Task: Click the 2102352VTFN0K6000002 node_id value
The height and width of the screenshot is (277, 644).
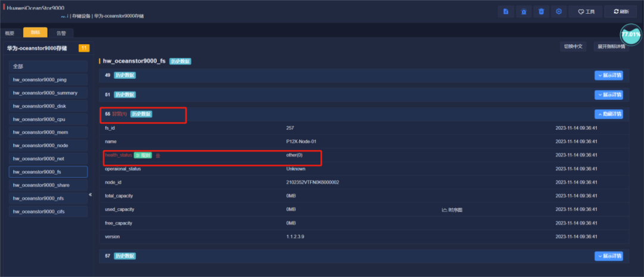Action: click(x=312, y=182)
